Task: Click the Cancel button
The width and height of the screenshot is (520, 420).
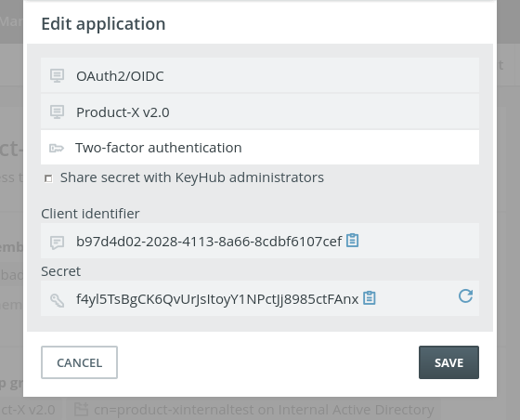Action: 79,362
